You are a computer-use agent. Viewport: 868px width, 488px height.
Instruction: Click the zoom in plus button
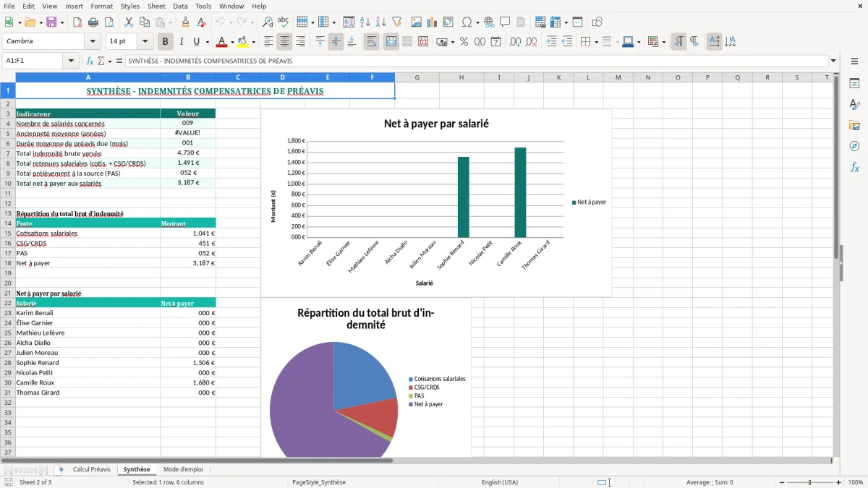pyautogui.click(x=839, y=482)
